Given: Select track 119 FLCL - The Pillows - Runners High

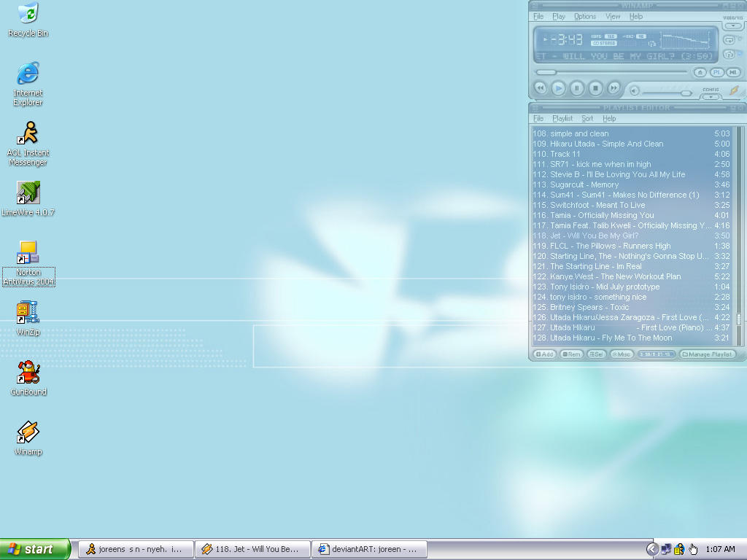Looking at the screenshot, I should [631, 246].
